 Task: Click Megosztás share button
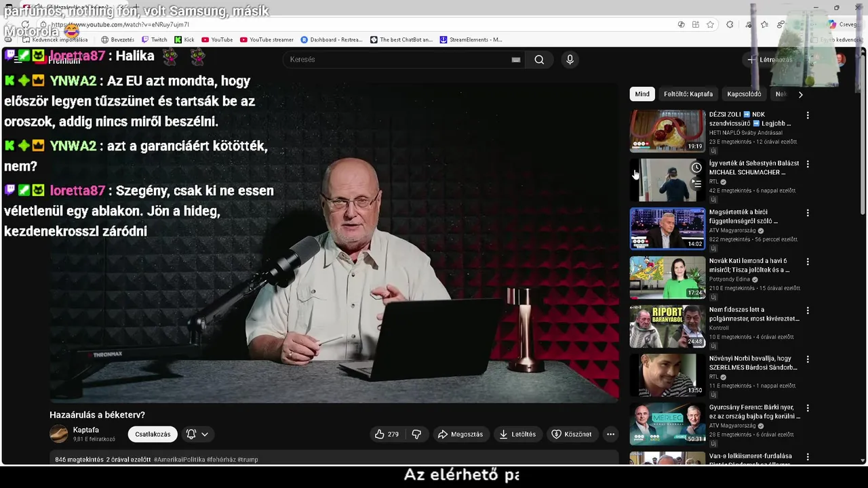pyautogui.click(x=460, y=434)
